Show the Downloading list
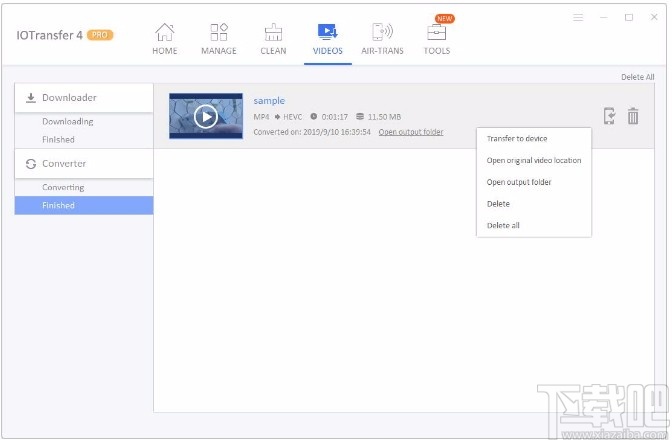This screenshot has height=440, width=672. (68, 121)
